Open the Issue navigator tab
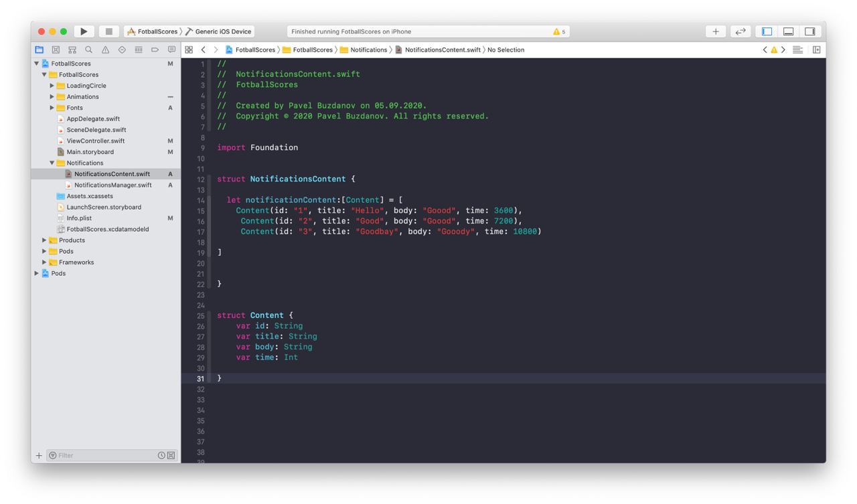Viewport: 857px width, 504px height. coord(105,50)
